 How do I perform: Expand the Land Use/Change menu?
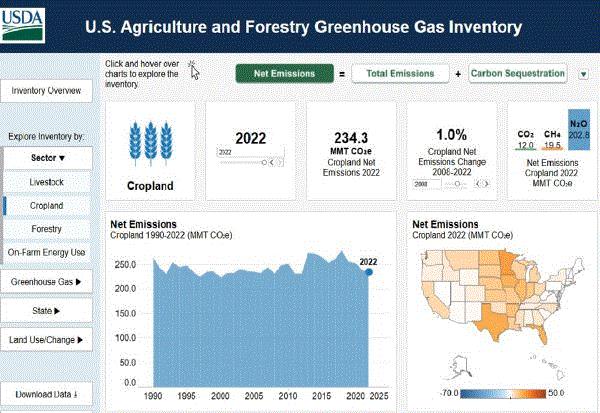(x=46, y=340)
